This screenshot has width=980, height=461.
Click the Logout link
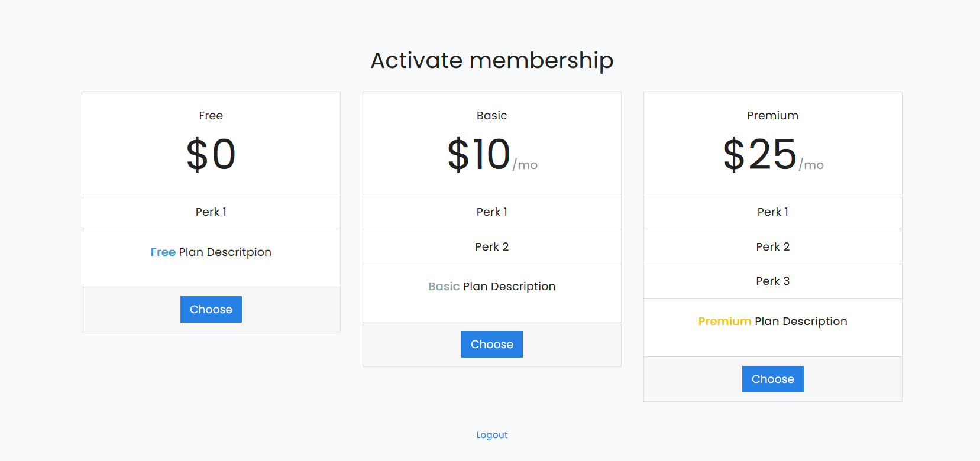pos(492,435)
